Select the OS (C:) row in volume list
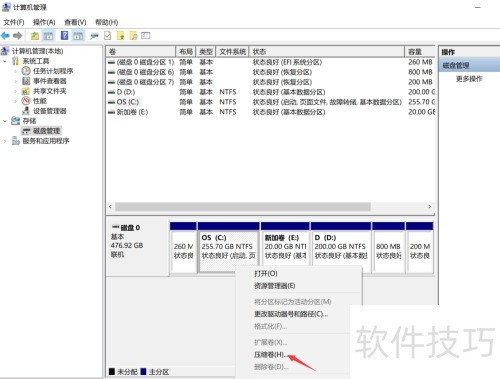 click(x=271, y=102)
